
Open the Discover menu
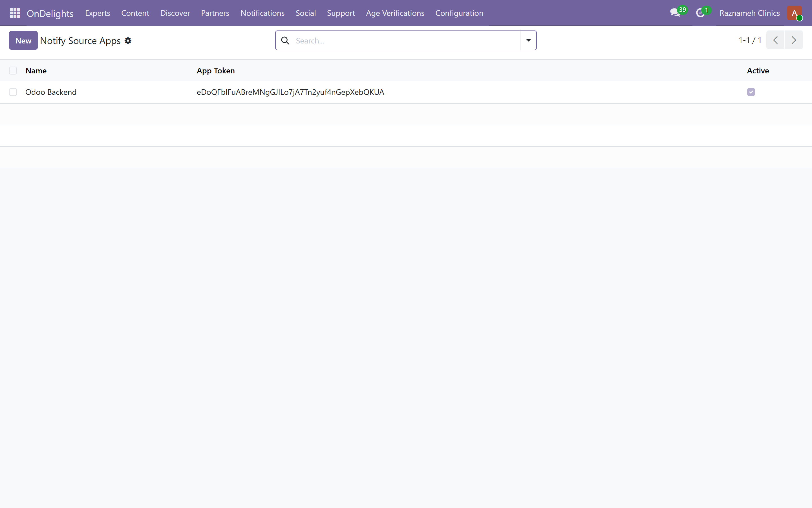click(x=175, y=13)
